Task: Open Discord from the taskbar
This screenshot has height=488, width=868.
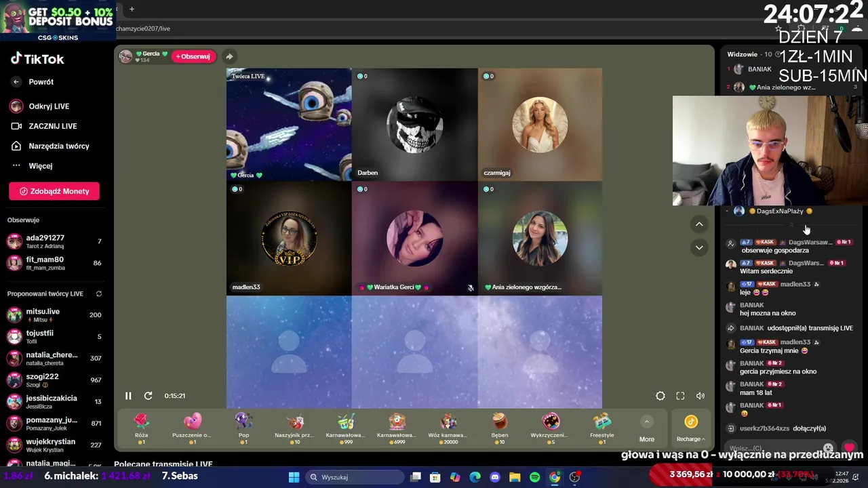Action: (x=494, y=477)
